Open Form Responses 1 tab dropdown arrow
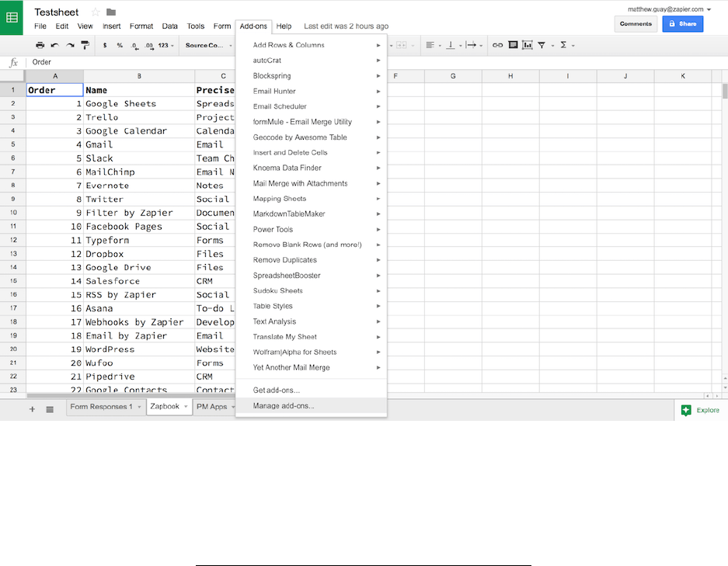 139,407
